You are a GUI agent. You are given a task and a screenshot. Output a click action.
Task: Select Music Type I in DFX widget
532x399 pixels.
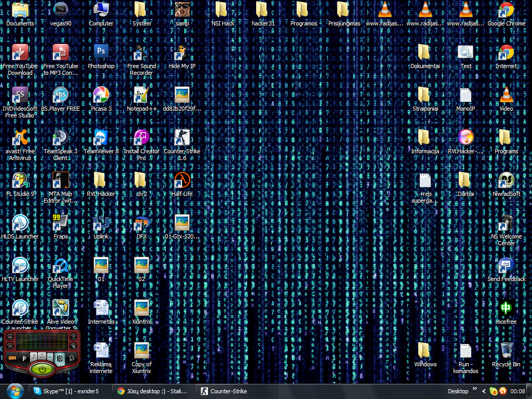(x=34, y=357)
